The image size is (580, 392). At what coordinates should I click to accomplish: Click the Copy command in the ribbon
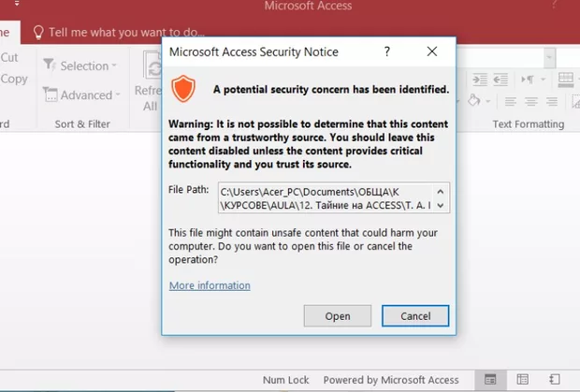point(14,80)
